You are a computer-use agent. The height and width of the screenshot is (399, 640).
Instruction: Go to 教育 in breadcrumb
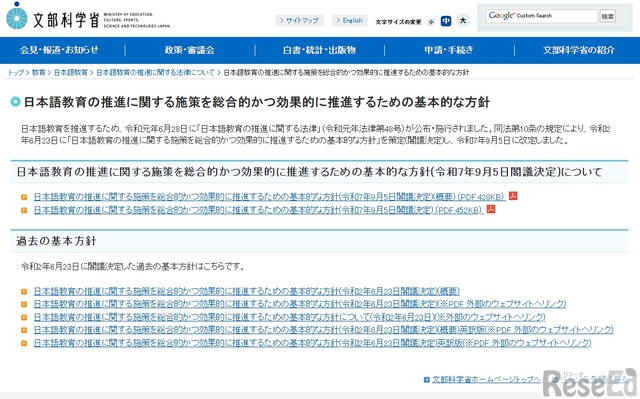coord(38,73)
